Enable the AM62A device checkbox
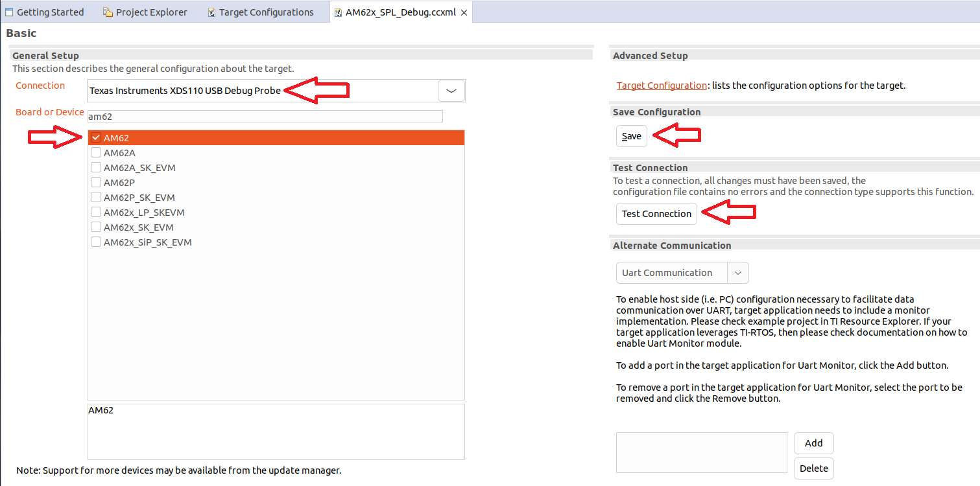This screenshot has height=486, width=980. (96, 153)
